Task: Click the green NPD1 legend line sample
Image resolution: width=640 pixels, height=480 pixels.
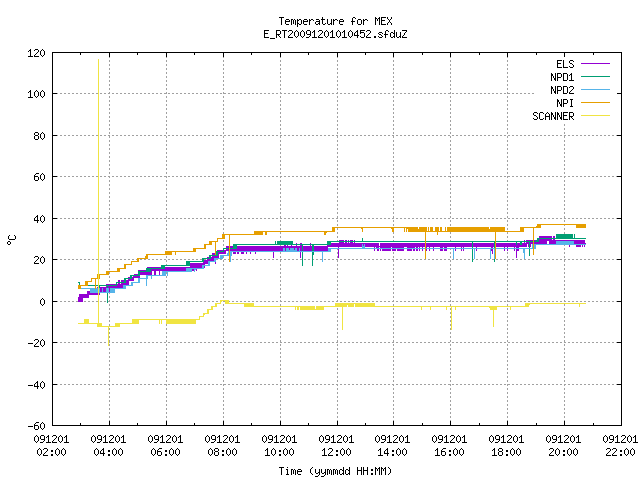Action: pos(595,77)
